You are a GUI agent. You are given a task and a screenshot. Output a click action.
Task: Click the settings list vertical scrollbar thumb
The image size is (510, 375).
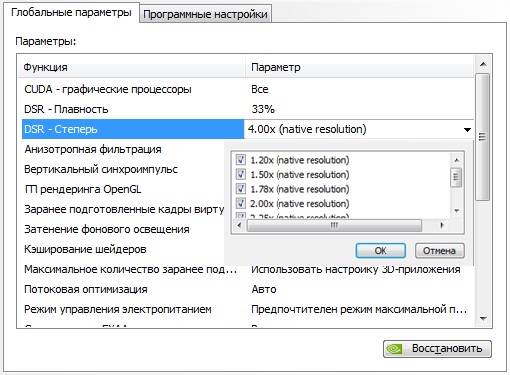482,137
